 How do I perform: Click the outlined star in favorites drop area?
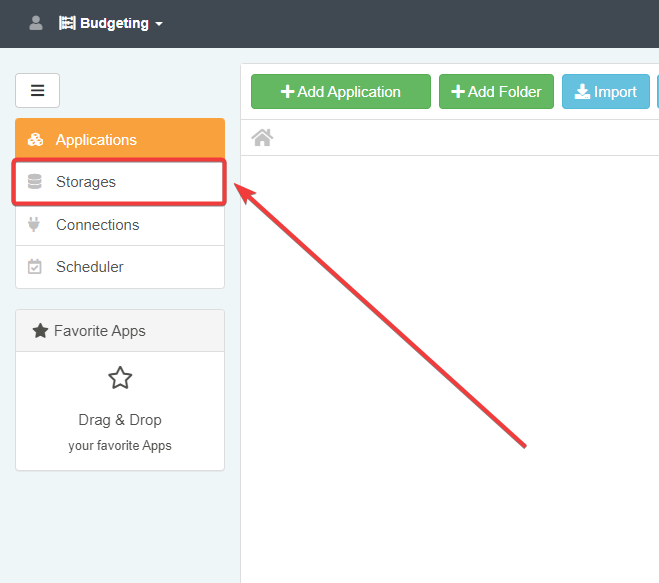point(120,378)
